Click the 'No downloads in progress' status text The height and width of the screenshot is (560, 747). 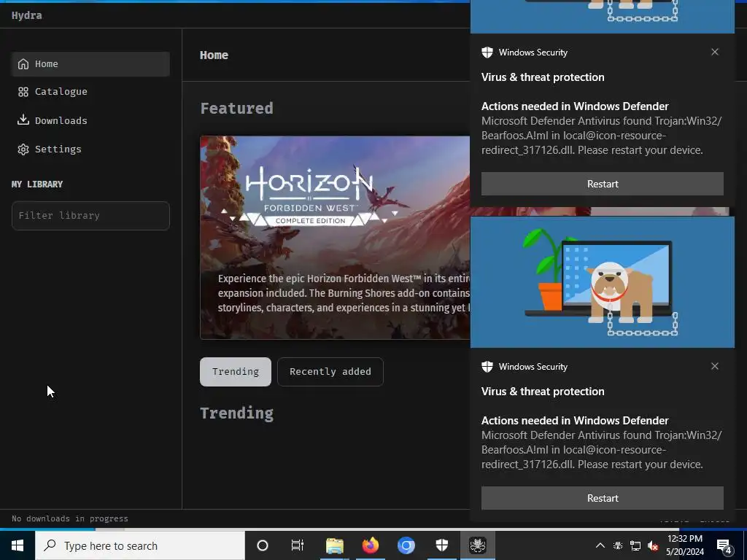click(x=70, y=518)
